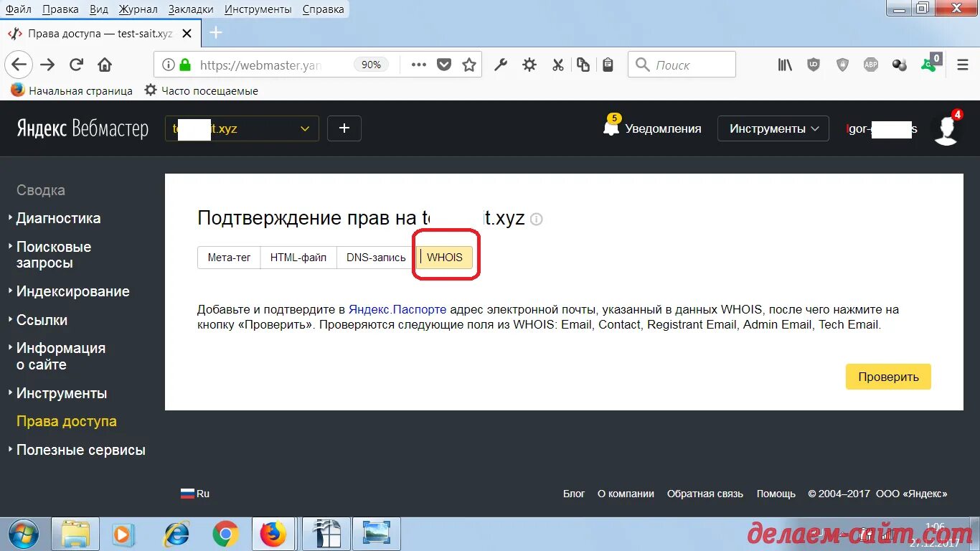Open Adblock Plus ABP icon
Screen dimensions: 980x551
(870, 65)
